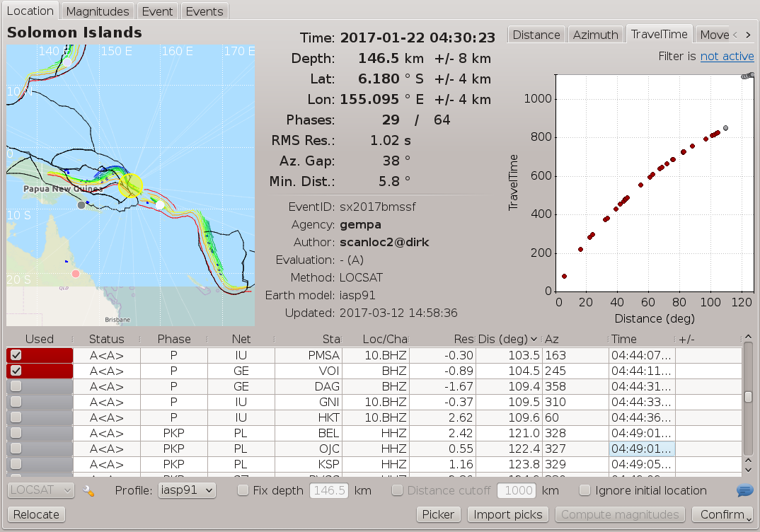Click the wrench icon beside the LOCSAT dropdown
This screenshot has width=760, height=532.
tap(88, 490)
